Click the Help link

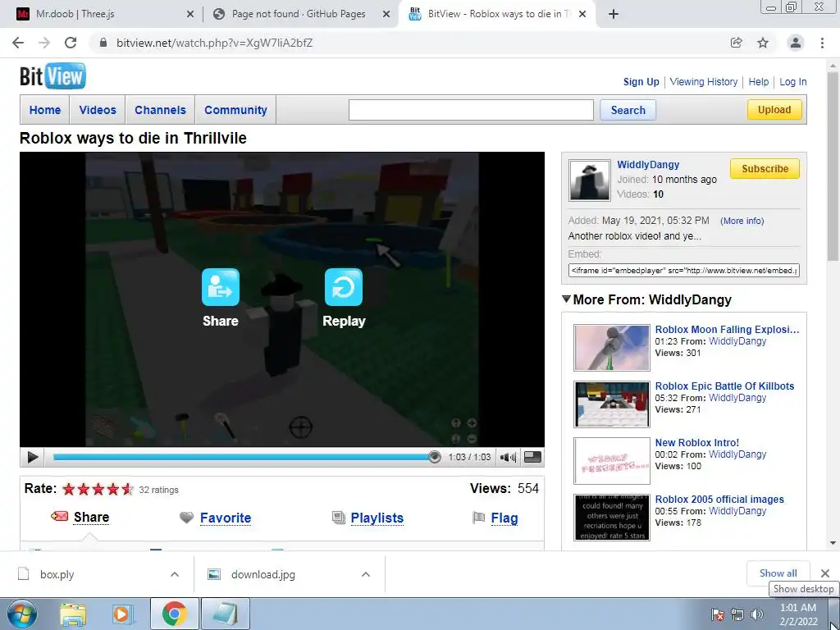click(758, 81)
